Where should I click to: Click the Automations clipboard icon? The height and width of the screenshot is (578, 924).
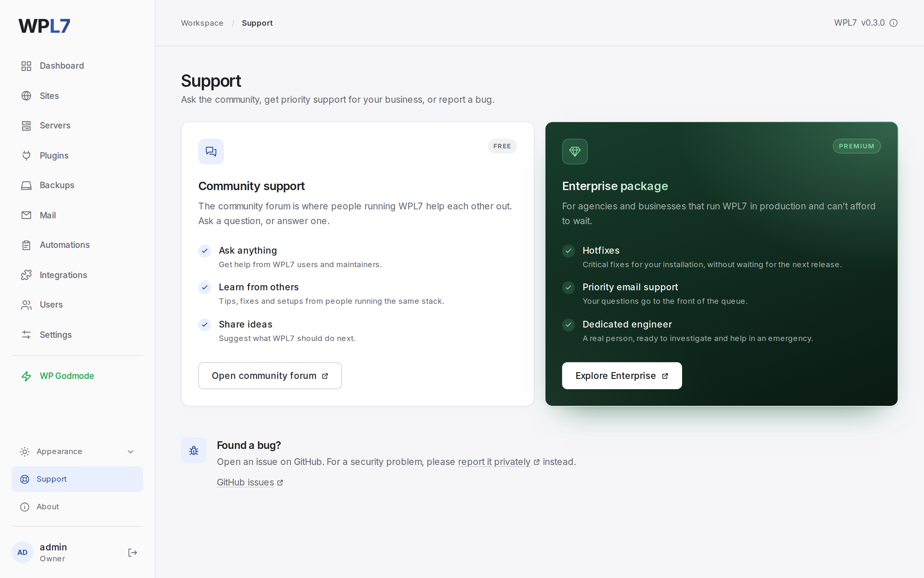(26, 245)
